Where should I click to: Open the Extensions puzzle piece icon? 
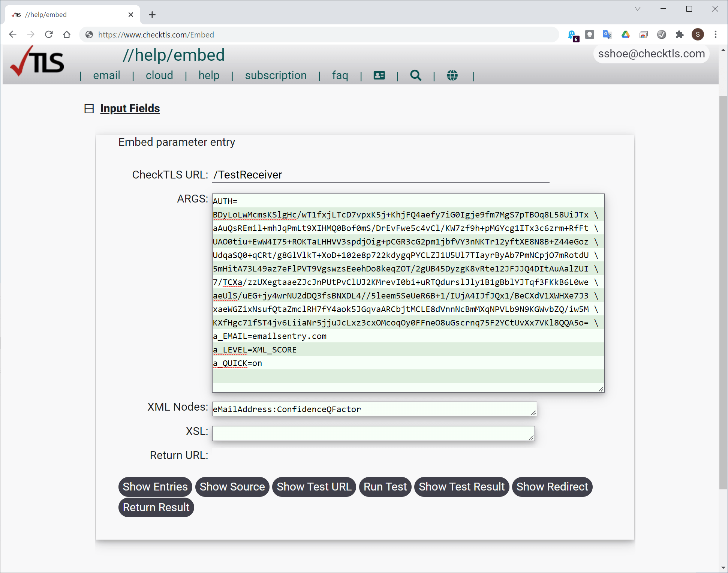point(679,34)
